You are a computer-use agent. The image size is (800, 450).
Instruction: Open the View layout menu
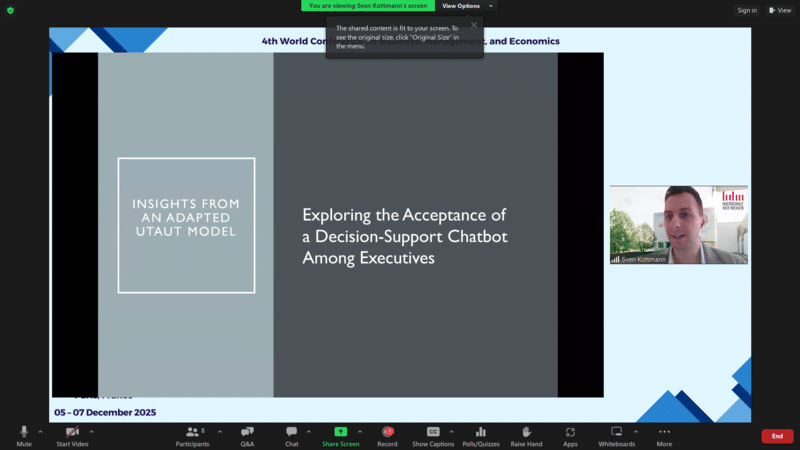pyautogui.click(x=779, y=10)
